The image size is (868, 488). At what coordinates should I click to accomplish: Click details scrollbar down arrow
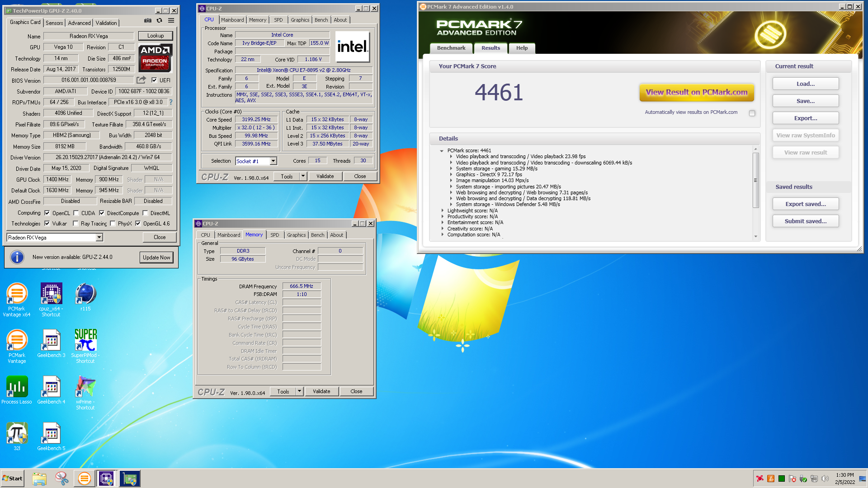click(755, 237)
